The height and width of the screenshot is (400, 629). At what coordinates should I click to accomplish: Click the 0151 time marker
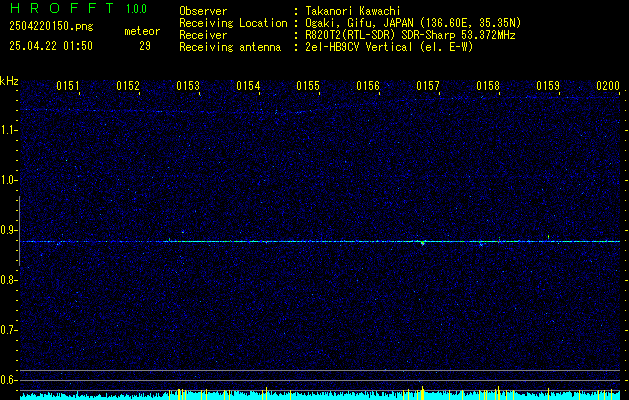point(67,86)
